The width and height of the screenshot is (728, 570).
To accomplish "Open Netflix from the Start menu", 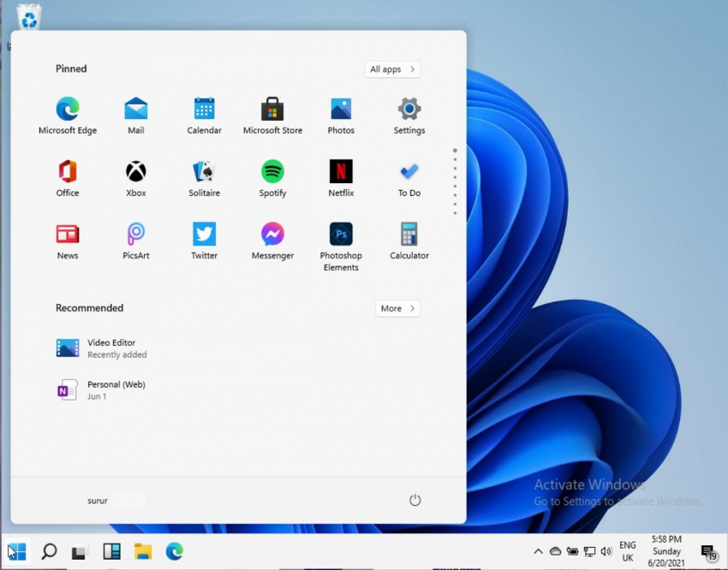I will [x=341, y=171].
